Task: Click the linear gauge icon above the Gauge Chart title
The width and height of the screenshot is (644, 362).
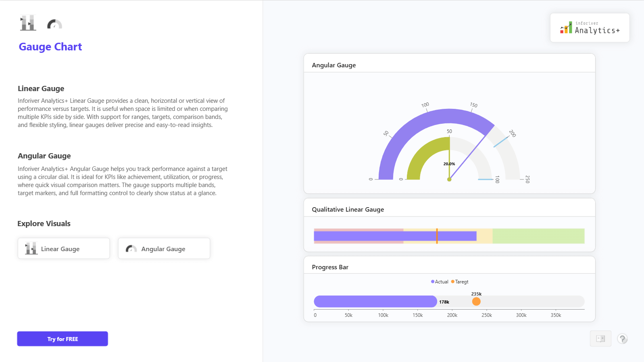Action: pos(28,23)
